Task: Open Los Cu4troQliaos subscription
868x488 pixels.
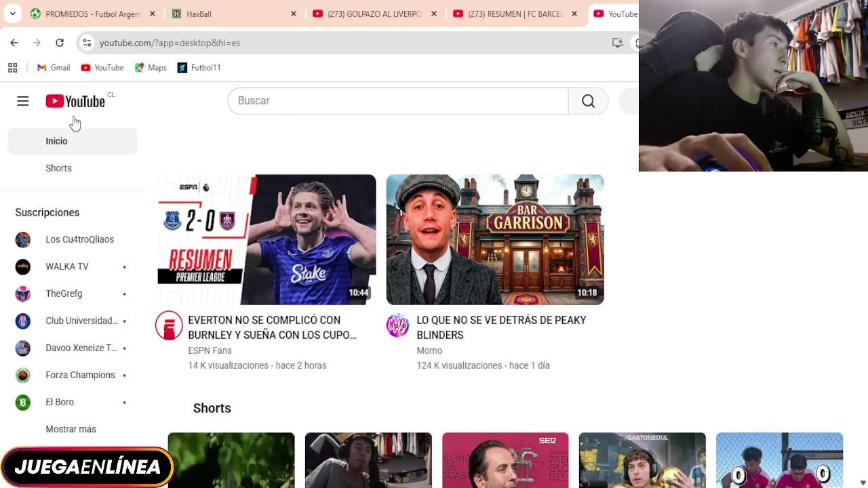Action: 73,239
